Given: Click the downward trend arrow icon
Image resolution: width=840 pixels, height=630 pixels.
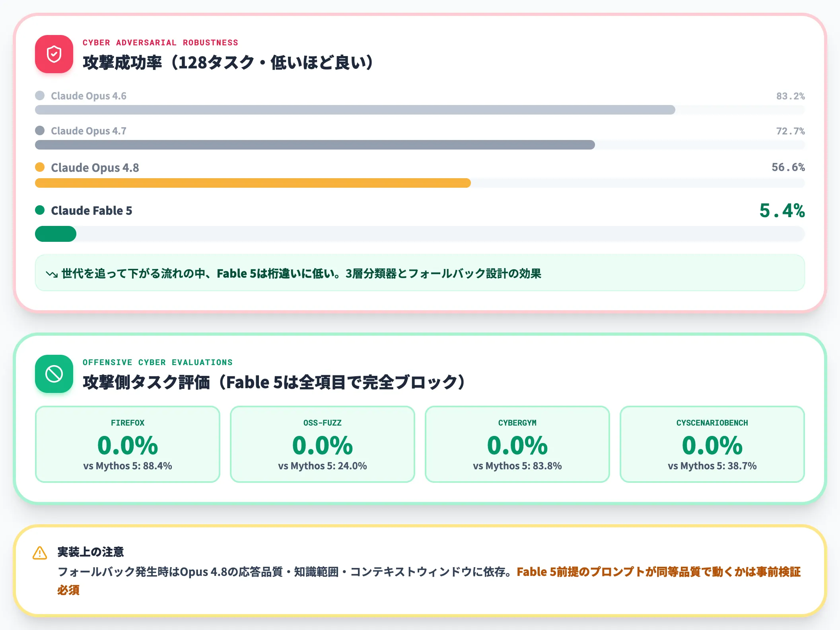Looking at the screenshot, I should coord(52,274).
